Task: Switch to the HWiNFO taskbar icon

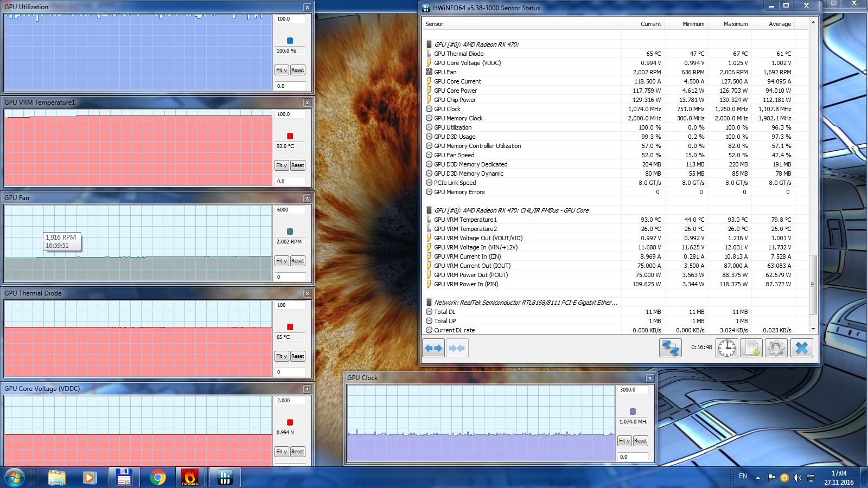Action: 225,477
